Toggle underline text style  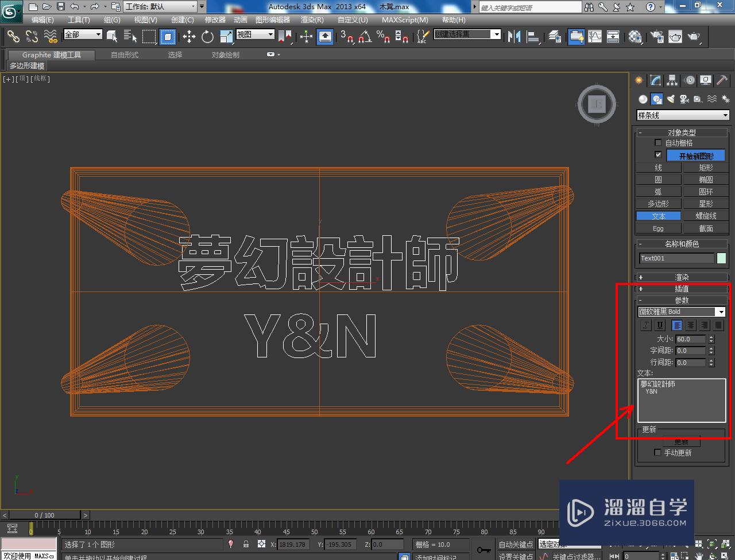click(x=660, y=325)
